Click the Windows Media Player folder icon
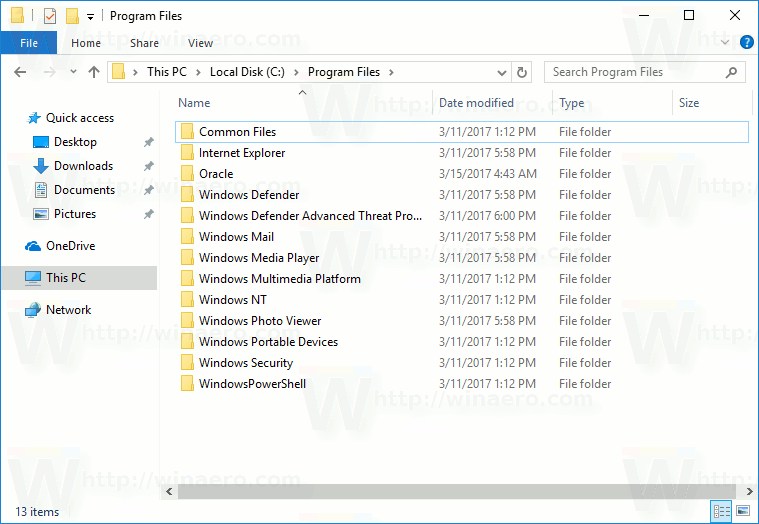 [187, 257]
